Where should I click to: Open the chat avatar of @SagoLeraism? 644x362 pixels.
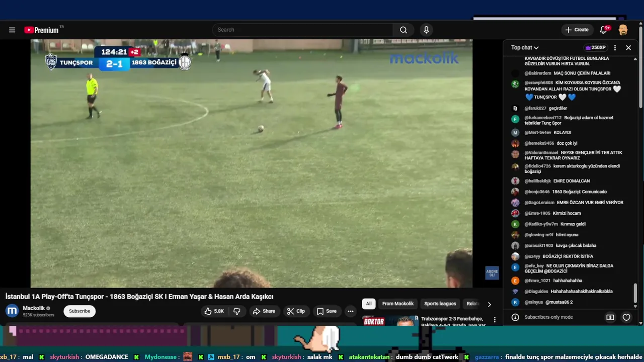(515, 203)
